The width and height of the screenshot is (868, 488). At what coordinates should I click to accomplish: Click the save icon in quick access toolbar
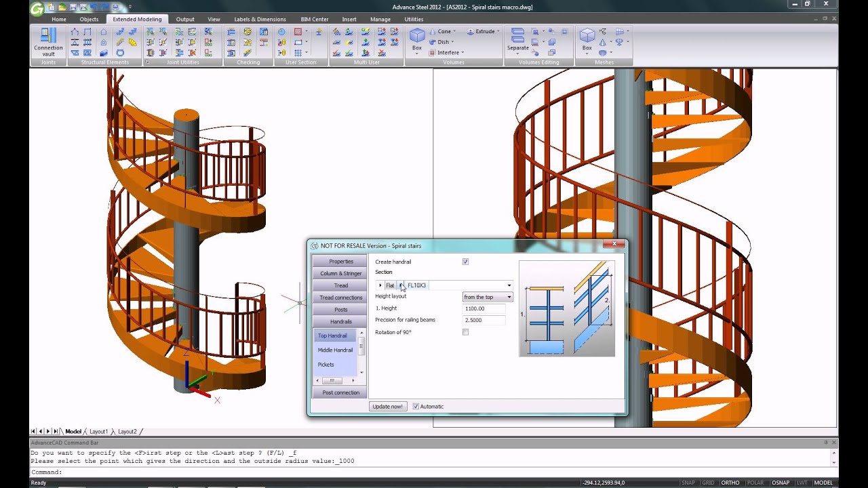tap(73, 7)
